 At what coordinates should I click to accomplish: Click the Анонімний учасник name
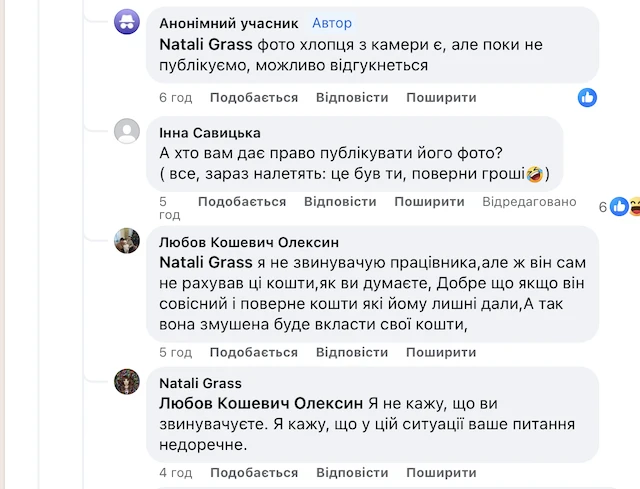(x=229, y=23)
